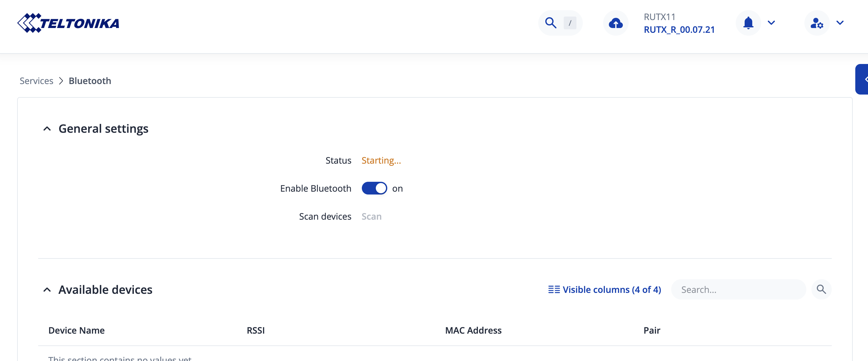Open the notifications bell icon
Image resolution: width=868 pixels, height=361 pixels.
[748, 23]
